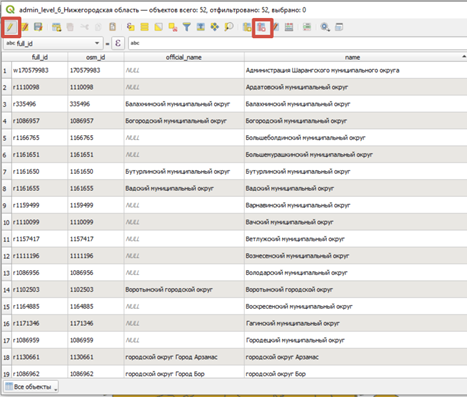The width and height of the screenshot is (467, 397).
Task: Pan map to the selected rows
Action: coord(215,27)
